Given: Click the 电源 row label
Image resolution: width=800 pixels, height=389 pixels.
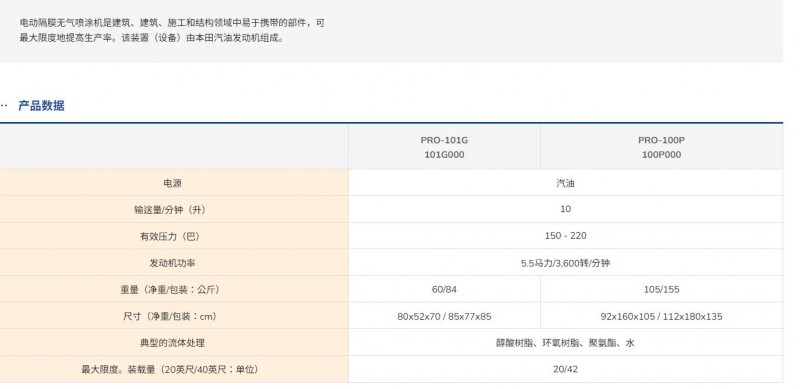Looking at the screenshot, I should click(172, 183).
